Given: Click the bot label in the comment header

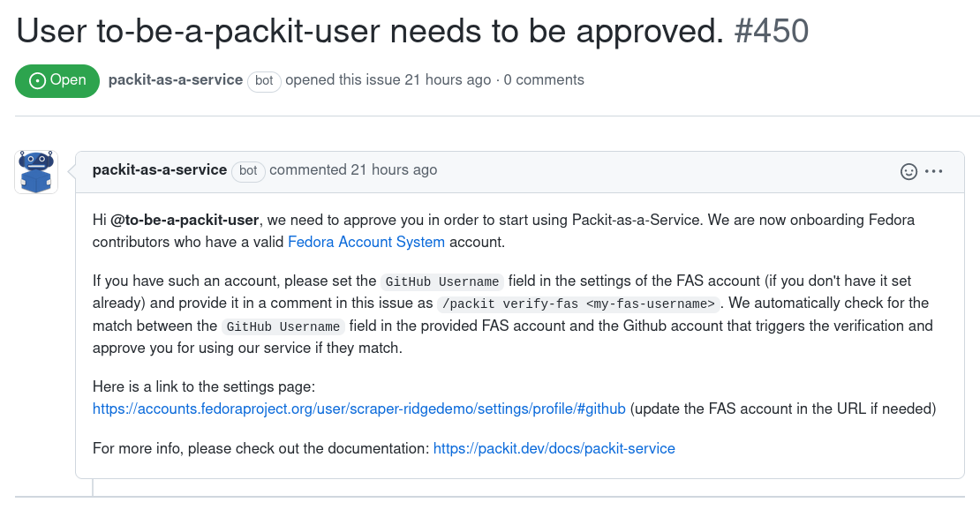Looking at the screenshot, I should point(248,170).
